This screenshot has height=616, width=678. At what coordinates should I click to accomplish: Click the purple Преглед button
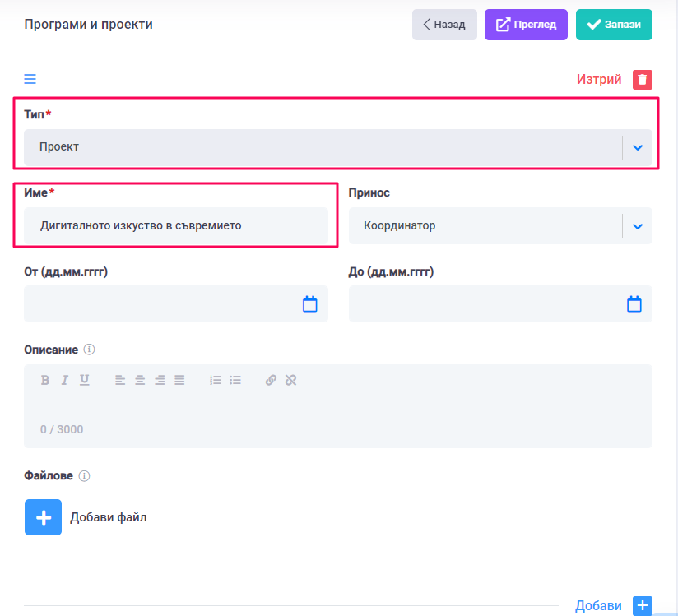click(526, 25)
